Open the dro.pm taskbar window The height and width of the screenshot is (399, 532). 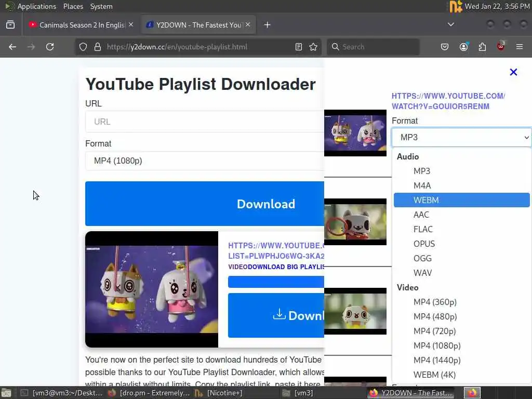pos(149,393)
